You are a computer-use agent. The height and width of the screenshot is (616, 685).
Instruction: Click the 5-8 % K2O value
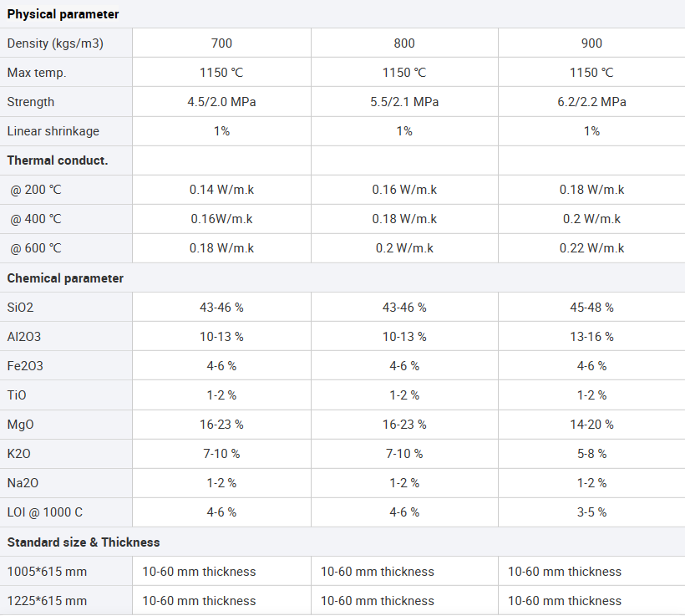coord(591,454)
